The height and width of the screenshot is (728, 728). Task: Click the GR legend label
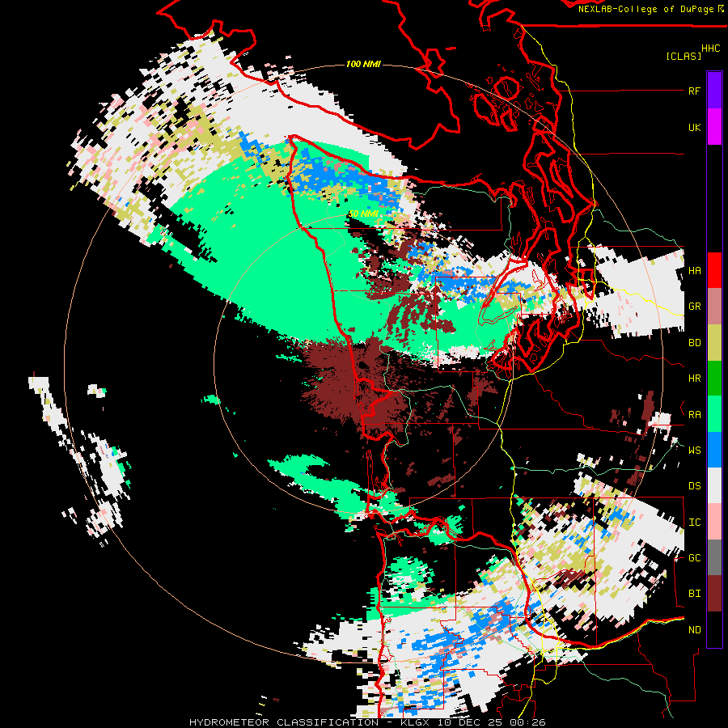click(x=694, y=307)
